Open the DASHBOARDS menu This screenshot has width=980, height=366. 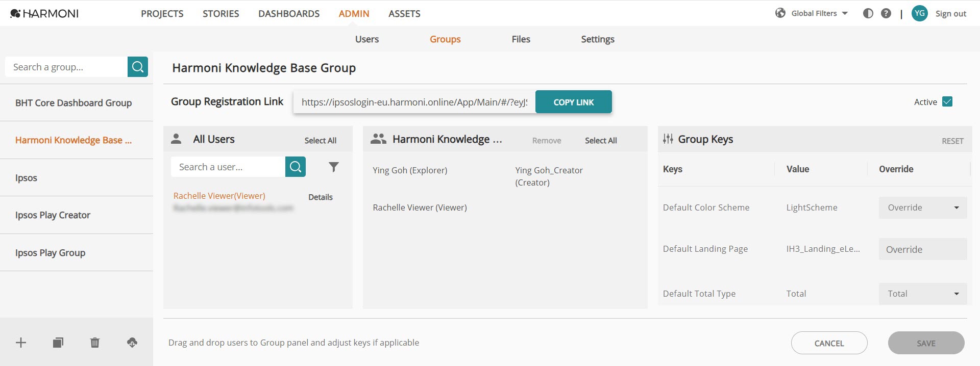click(x=289, y=14)
